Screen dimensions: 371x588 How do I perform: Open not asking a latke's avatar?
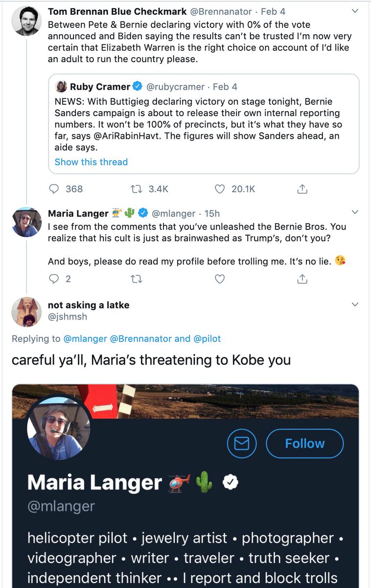click(27, 312)
